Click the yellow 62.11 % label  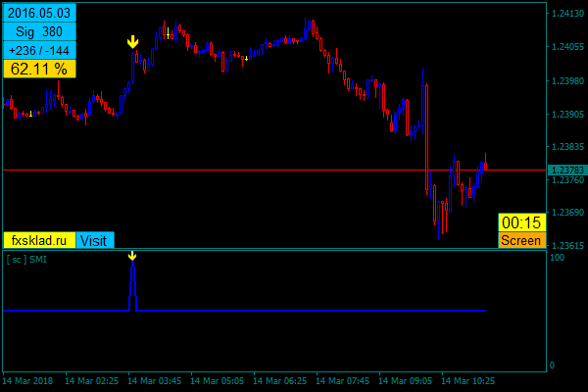39,69
